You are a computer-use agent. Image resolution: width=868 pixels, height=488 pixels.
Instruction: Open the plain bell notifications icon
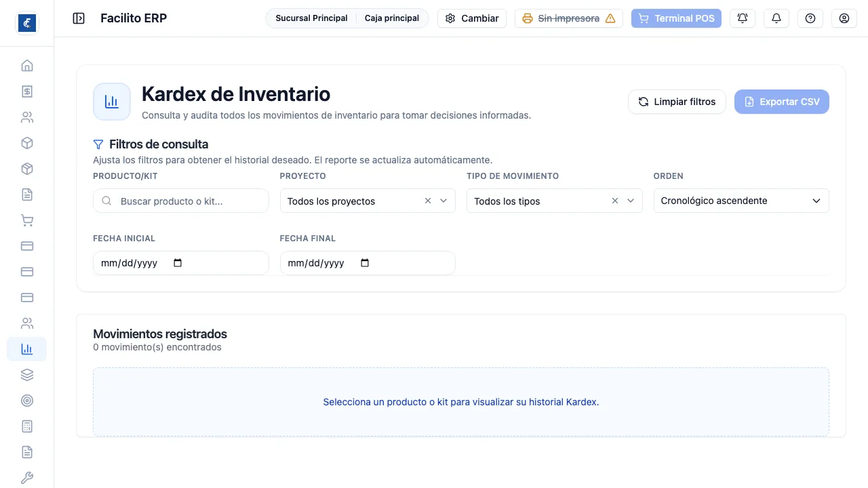pos(776,18)
